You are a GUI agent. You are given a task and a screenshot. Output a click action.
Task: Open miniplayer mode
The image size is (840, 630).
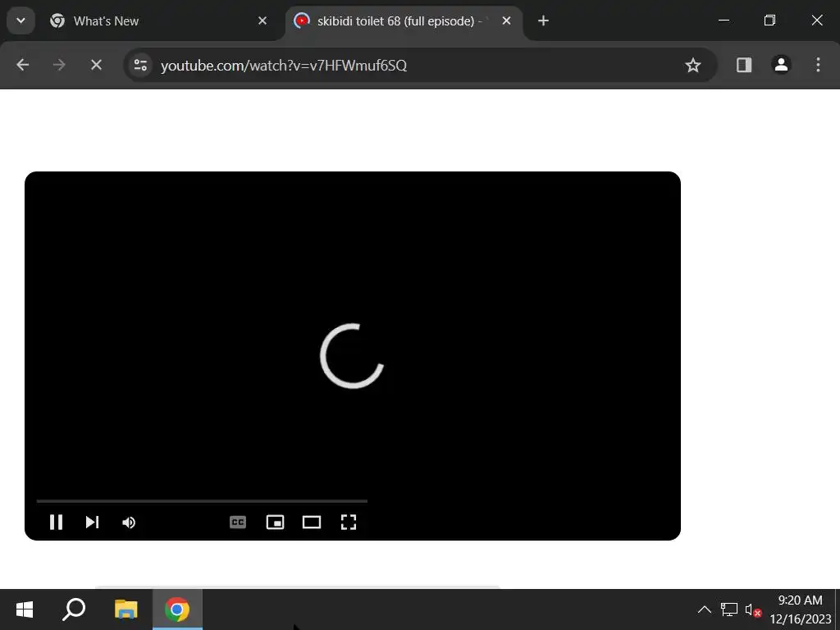point(275,523)
